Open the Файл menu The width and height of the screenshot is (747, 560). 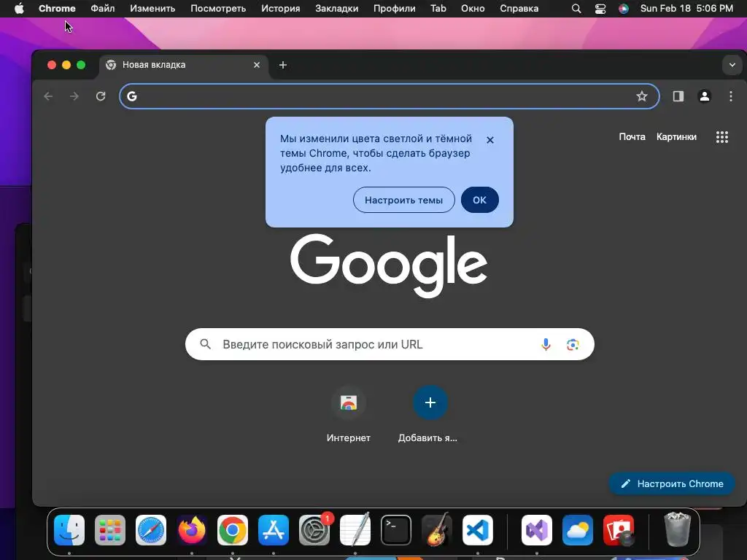click(102, 9)
